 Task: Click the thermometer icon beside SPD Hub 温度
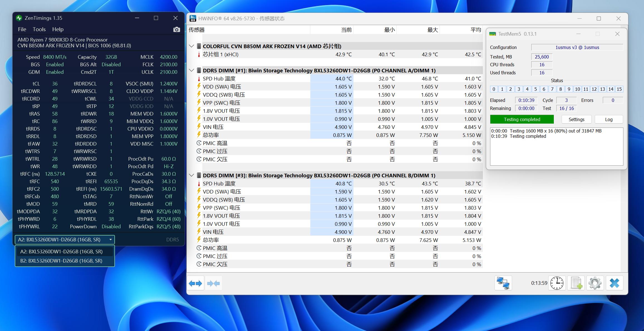[x=199, y=78]
